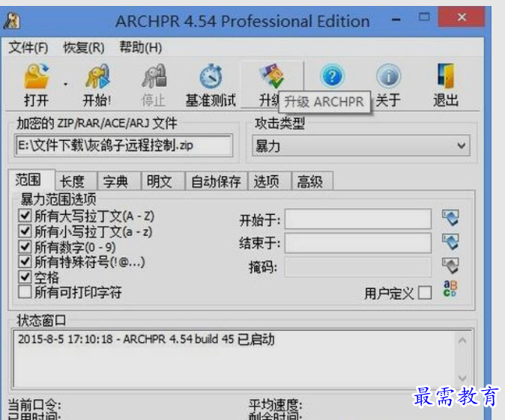505x420 pixels.
Task: Switch to the 自动保存 tab
Action: [216, 181]
